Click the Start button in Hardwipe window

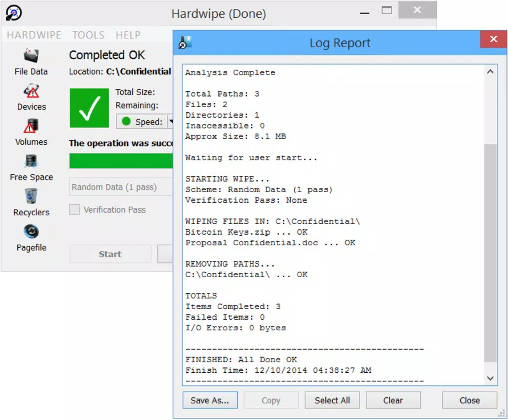click(x=110, y=254)
